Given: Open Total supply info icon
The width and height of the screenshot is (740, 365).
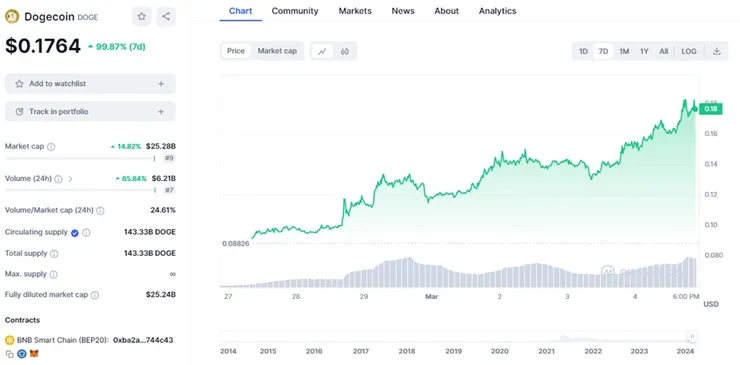Looking at the screenshot, I should pos(54,254).
